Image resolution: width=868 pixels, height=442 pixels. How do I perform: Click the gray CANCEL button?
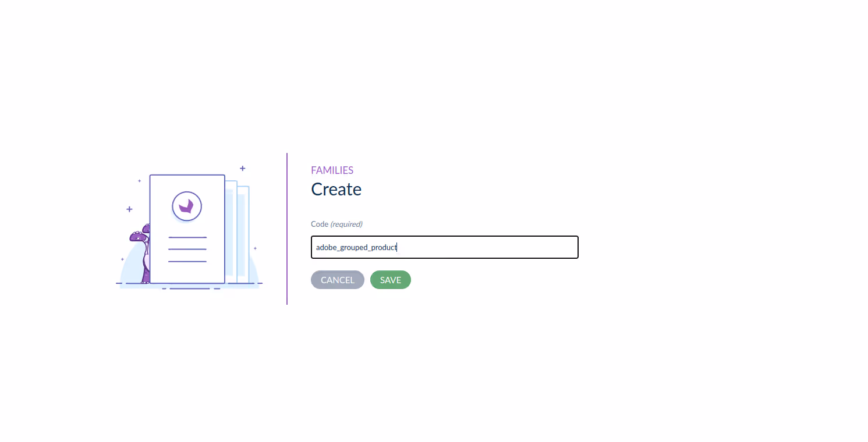point(338,280)
